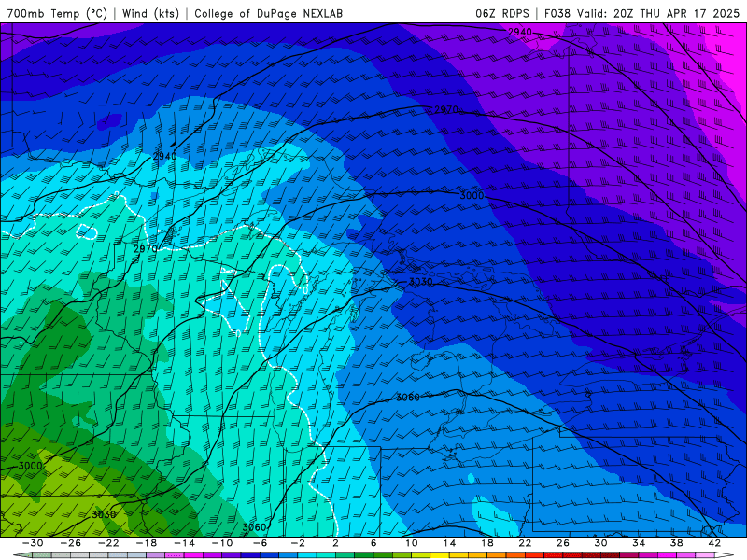
Task: Click the 'F038 Valid: 20Z THU APR 17 2025' text
Action: click(641, 13)
